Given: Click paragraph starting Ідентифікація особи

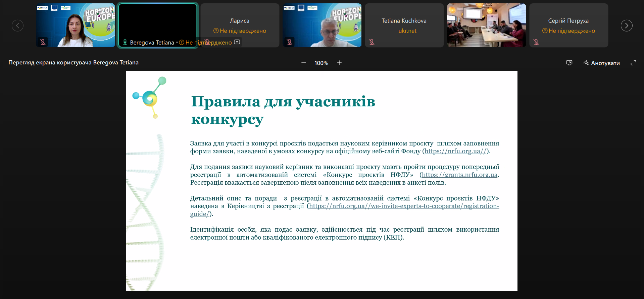Looking at the screenshot, I should coord(345,233).
